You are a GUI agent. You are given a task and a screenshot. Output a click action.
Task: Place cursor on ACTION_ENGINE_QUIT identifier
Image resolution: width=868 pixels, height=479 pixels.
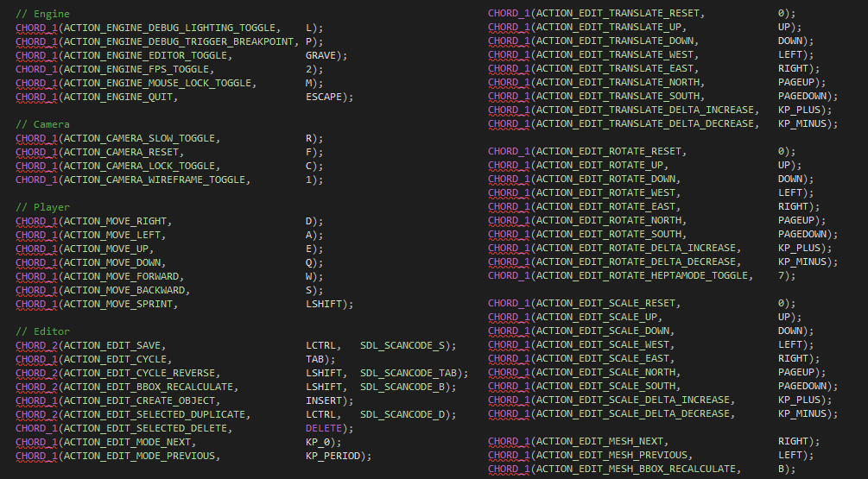(121, 97)
